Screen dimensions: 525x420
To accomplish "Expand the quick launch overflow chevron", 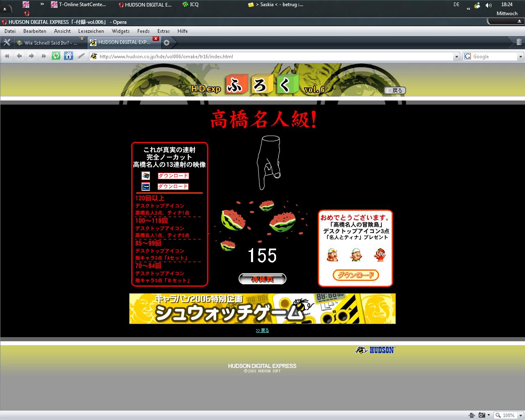I will click(42, 4).
